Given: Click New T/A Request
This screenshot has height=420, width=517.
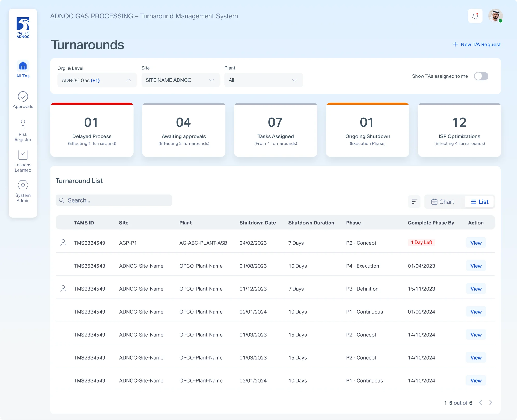Looking at the screenshot, I should [x=476, y=44].
